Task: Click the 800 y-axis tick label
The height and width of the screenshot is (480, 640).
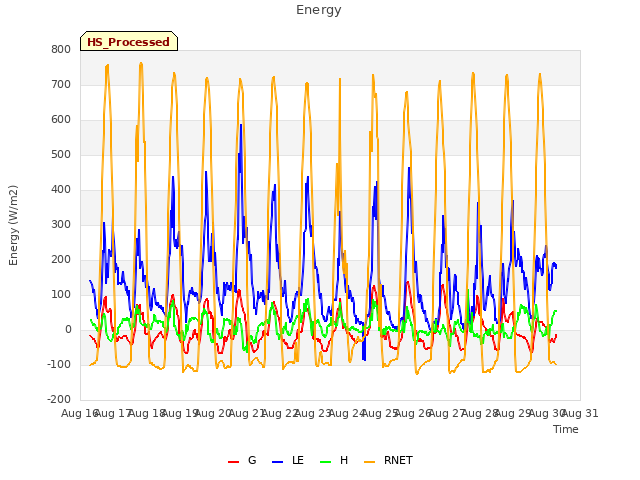Action: point(61,49)
